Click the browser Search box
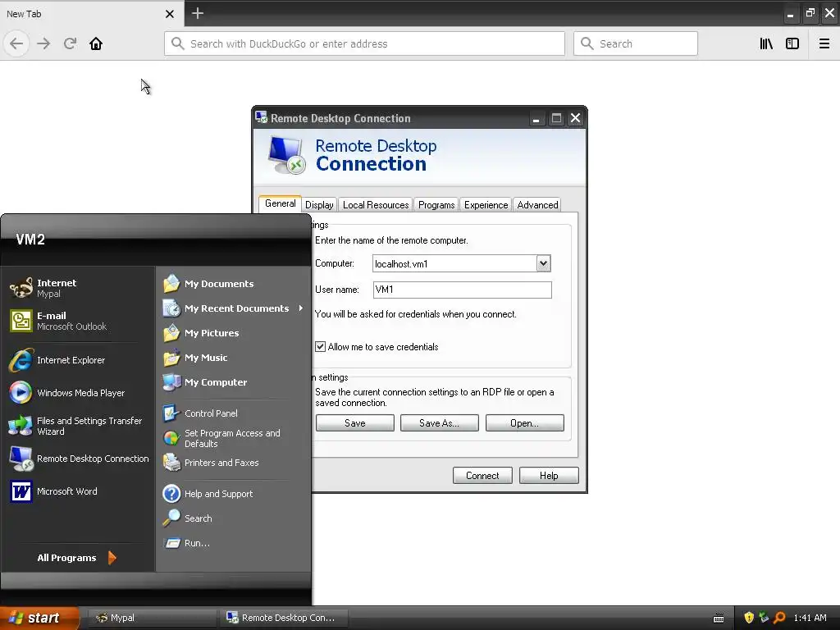840x630 pixels. pyautogui.click(x=636, y=43)
